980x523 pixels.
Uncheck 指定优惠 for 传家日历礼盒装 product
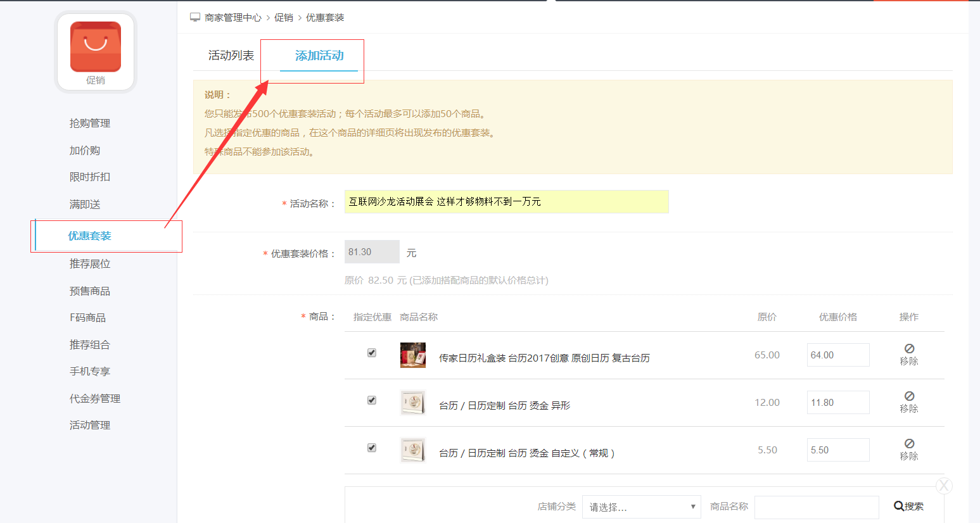[x=372, y=353]
